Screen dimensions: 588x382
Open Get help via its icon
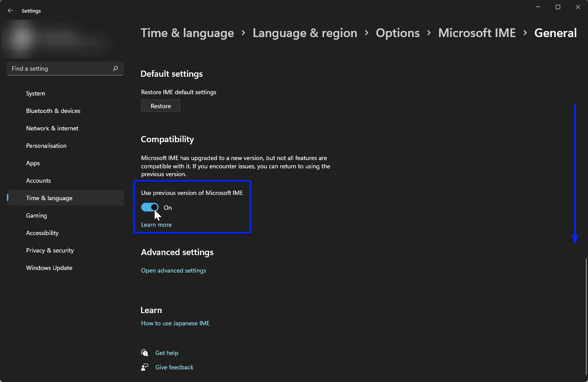point(145,353)
